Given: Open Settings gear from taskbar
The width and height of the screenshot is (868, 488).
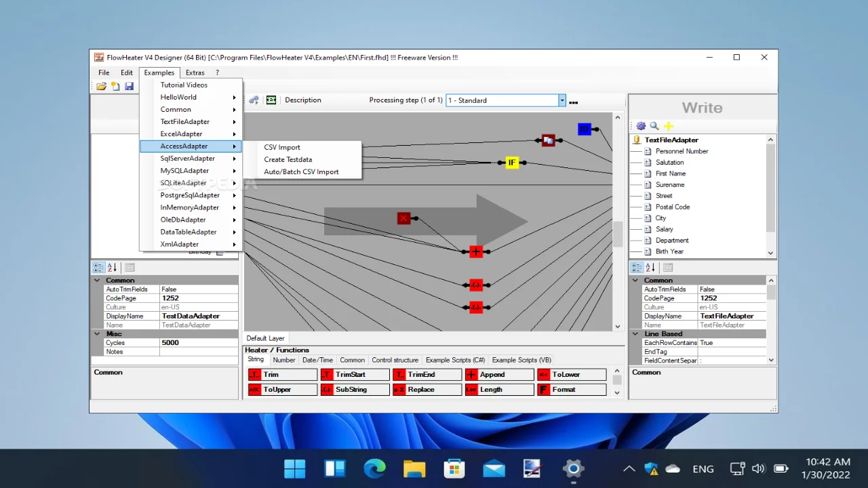Looking at the screenshot, I should tap(574, 468).
